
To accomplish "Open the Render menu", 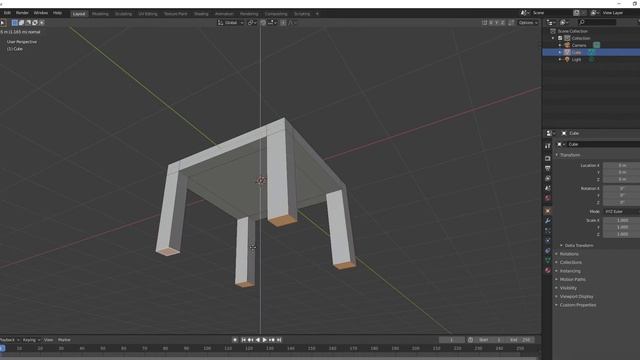I will coord(22,13).
